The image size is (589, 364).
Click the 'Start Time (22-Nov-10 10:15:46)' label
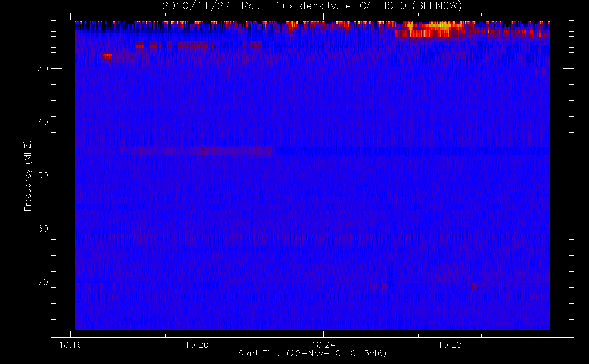(312, 353)
